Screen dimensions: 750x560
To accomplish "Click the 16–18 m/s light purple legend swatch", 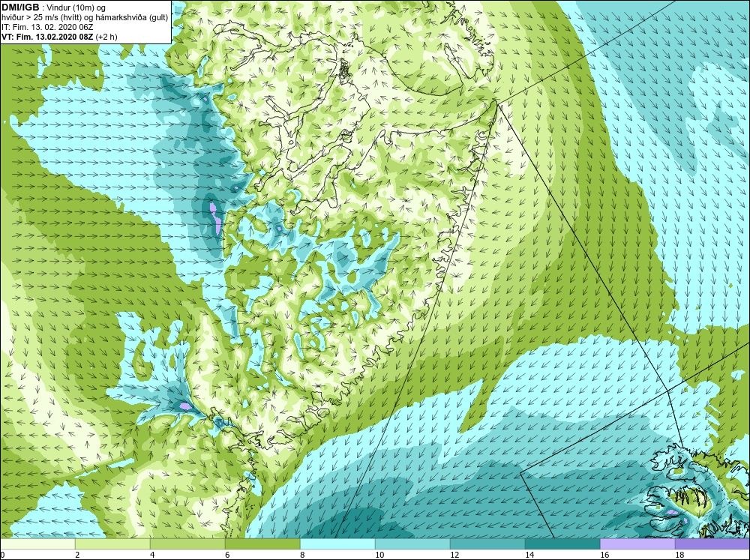I will [x=637, y=544].
